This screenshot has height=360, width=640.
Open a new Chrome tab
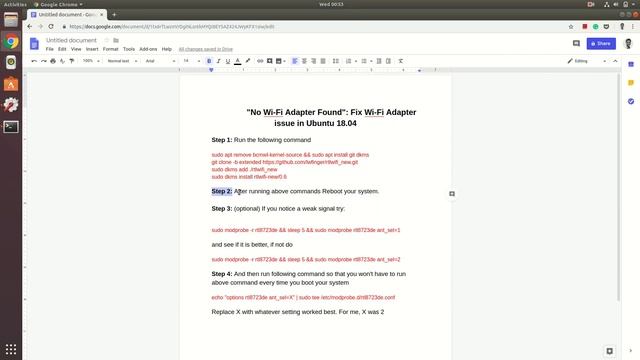(114, 15)
